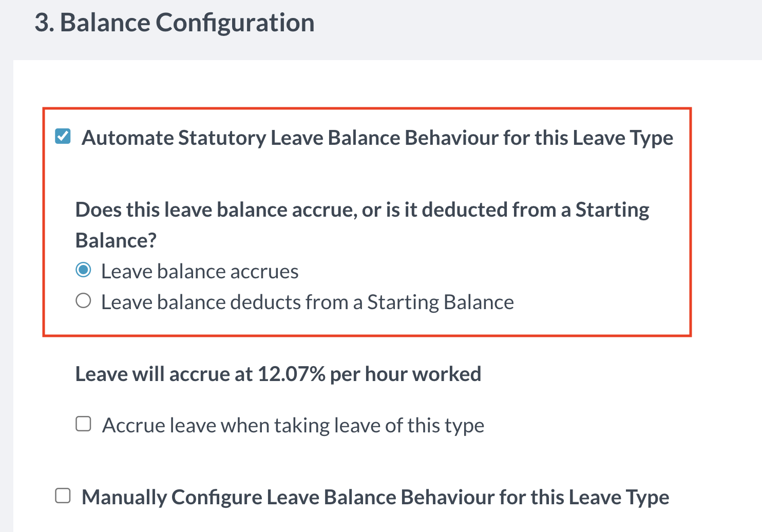Click the words Starting Balance in the deducts option
The height and width of the screenshot is (532, 762).
pyautogui.click(x=440, y=302)
